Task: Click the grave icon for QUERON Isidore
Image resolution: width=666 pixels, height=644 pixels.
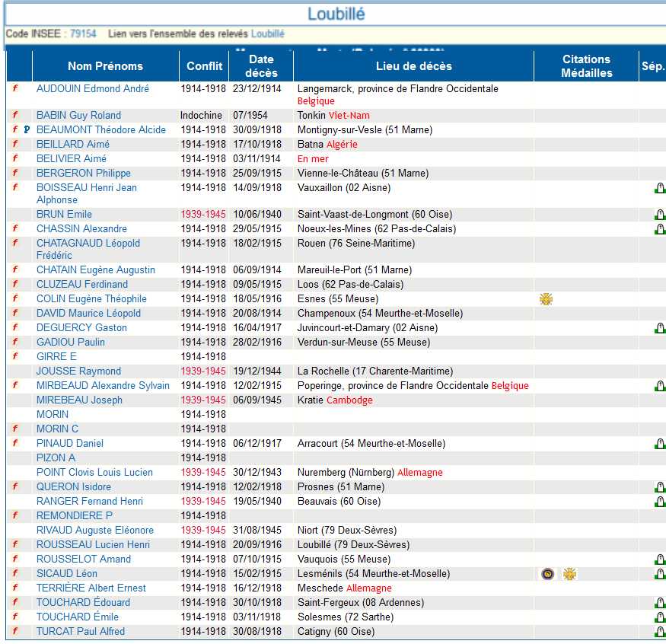Action: click(x=659, y=487)
